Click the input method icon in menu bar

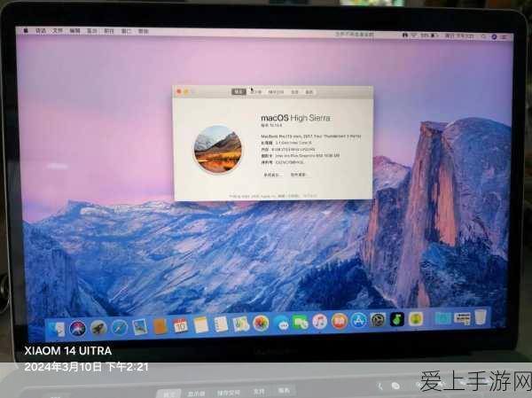pyautogui.click(x=405, y=35)
